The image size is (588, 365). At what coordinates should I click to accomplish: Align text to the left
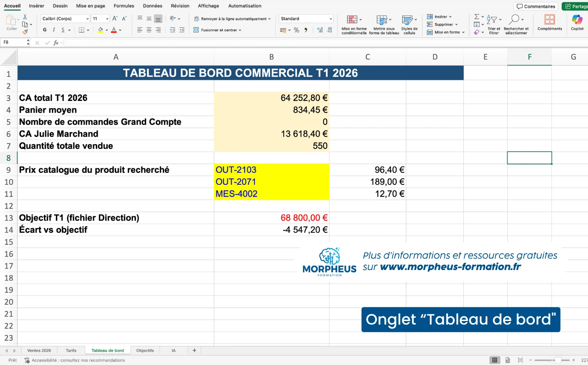pos(140,30)
